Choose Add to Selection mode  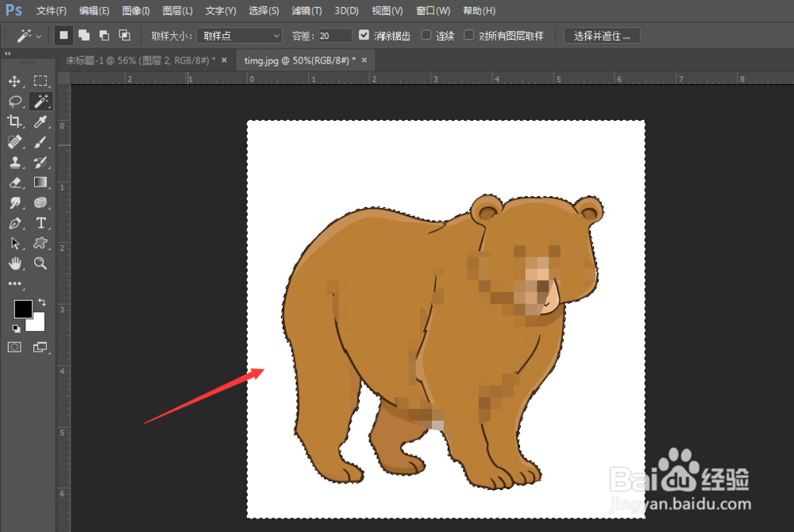(x=84, y=36)
